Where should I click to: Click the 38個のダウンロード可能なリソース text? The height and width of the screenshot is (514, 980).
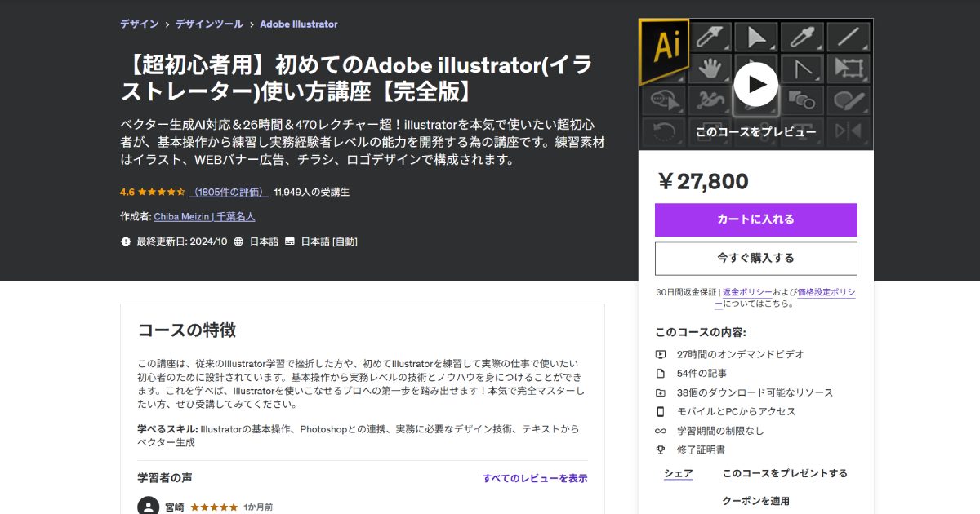coord(755,392)
